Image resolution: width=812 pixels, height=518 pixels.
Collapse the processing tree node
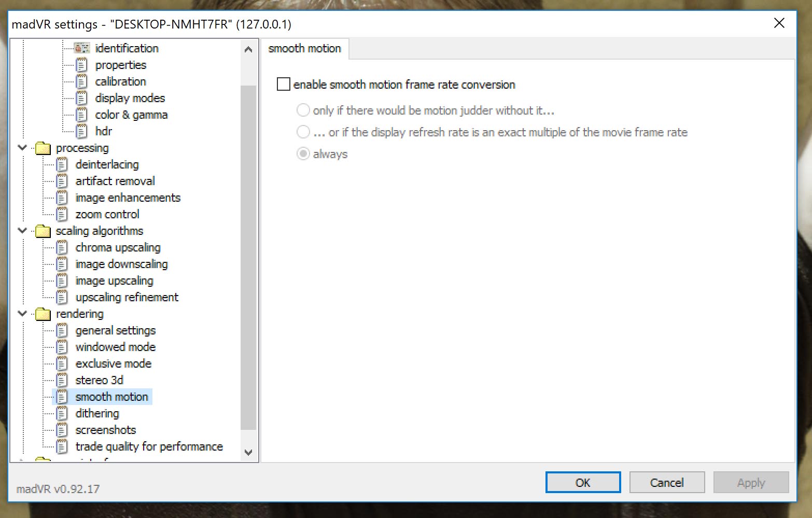(x=22, y=148)
